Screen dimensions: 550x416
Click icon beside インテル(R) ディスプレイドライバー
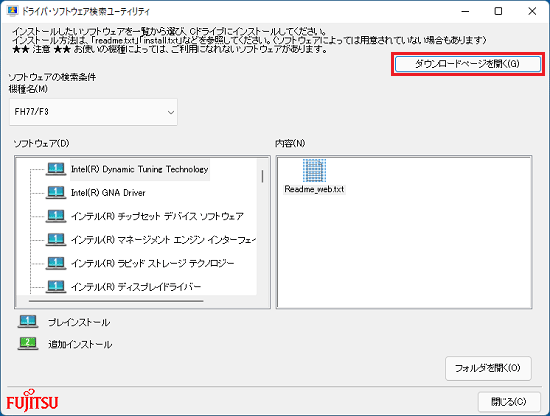(56, 287)
